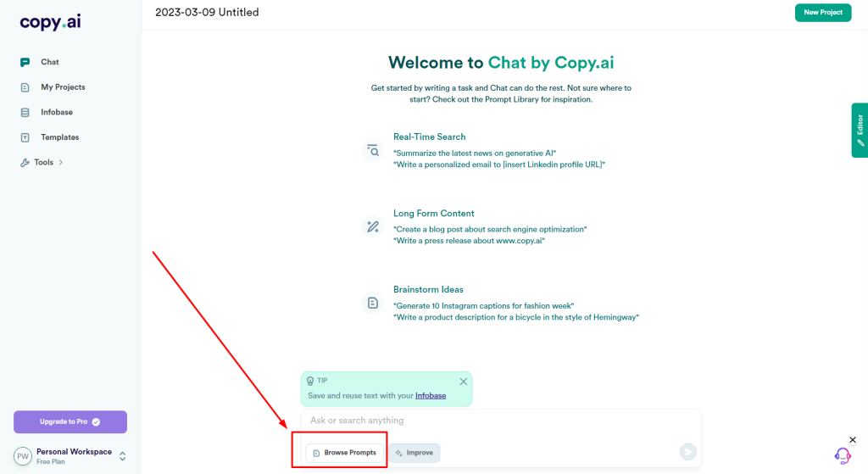Open the Personal Workspace switcher arrows

pos(122,456)
